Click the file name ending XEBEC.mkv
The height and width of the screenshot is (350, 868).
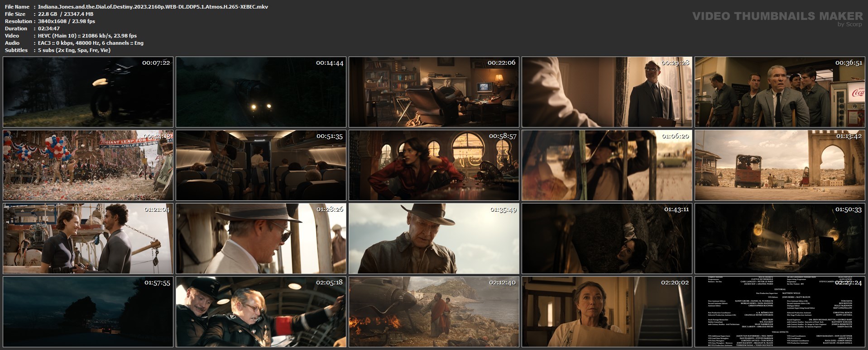point(153,7)
